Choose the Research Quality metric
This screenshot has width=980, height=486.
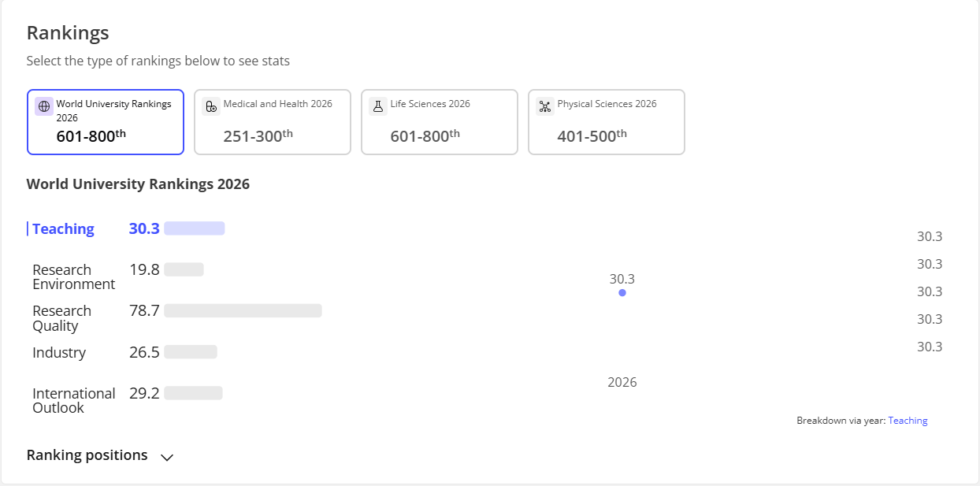61,318
